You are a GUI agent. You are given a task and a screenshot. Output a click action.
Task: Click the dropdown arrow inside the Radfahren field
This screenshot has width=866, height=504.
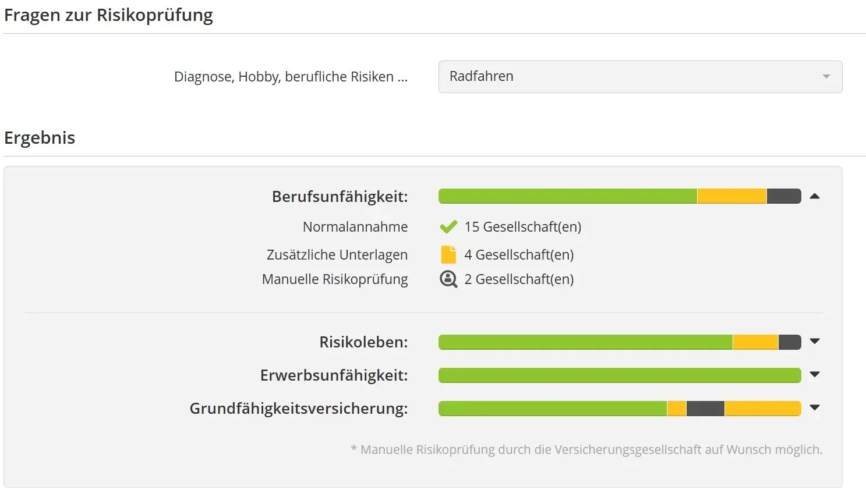826,76
